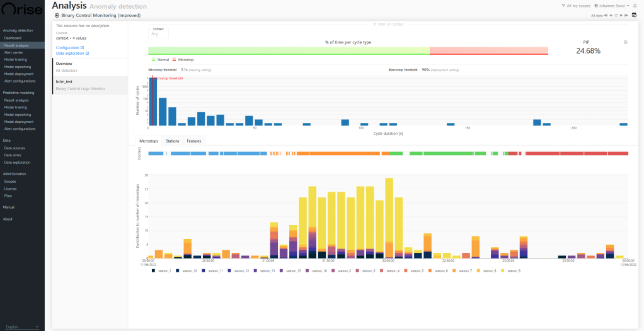The height and width of the screenshot is (331, 644).
Task: Click the external link icon next to Configuration
Action: coord(83,48)
